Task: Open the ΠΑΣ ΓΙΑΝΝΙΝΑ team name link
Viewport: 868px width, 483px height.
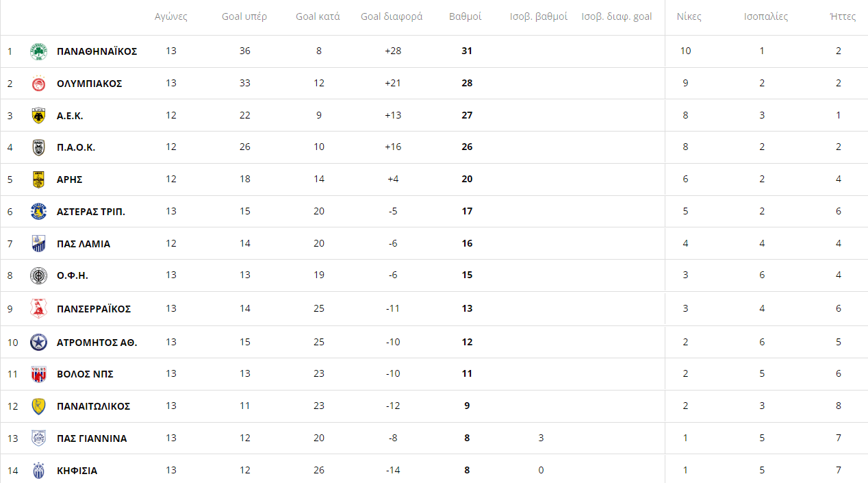Action: click(x=92, y=438)
